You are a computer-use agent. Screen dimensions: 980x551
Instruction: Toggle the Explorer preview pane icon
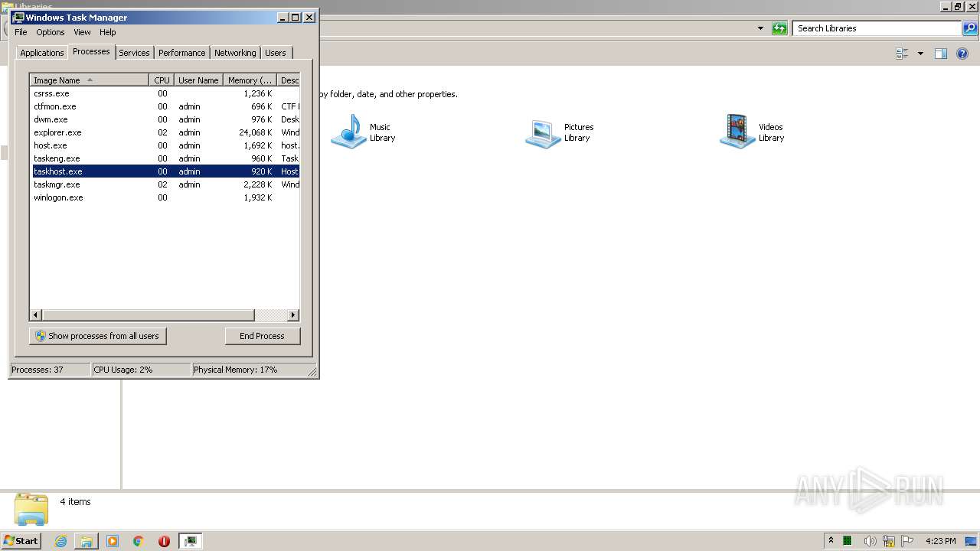point(941,54)
